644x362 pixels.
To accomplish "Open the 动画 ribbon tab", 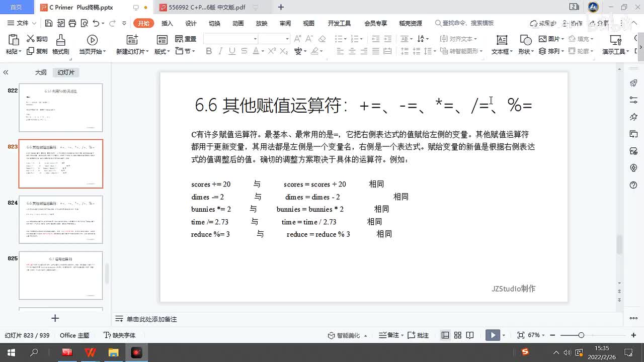I will tap(238, 23).
